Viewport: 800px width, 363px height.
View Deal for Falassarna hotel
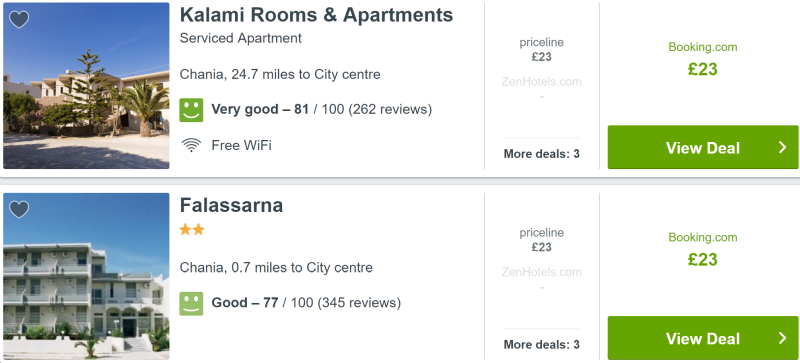(x=703, y=338)
